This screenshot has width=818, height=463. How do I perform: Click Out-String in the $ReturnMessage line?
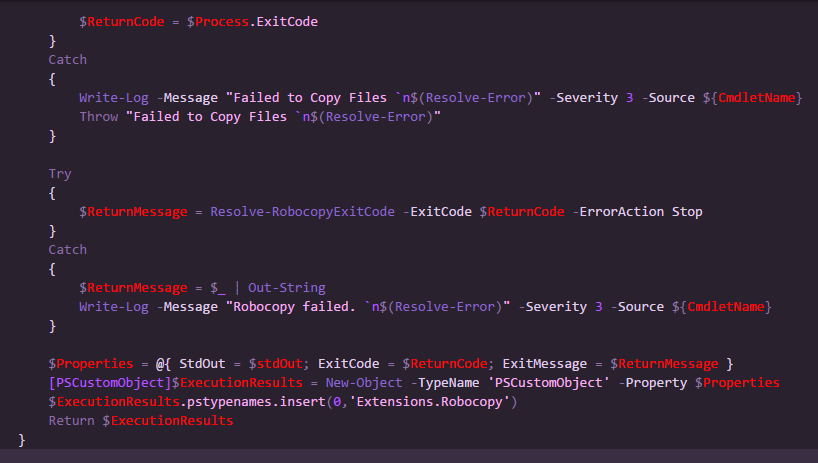click(x=286, y=288)
